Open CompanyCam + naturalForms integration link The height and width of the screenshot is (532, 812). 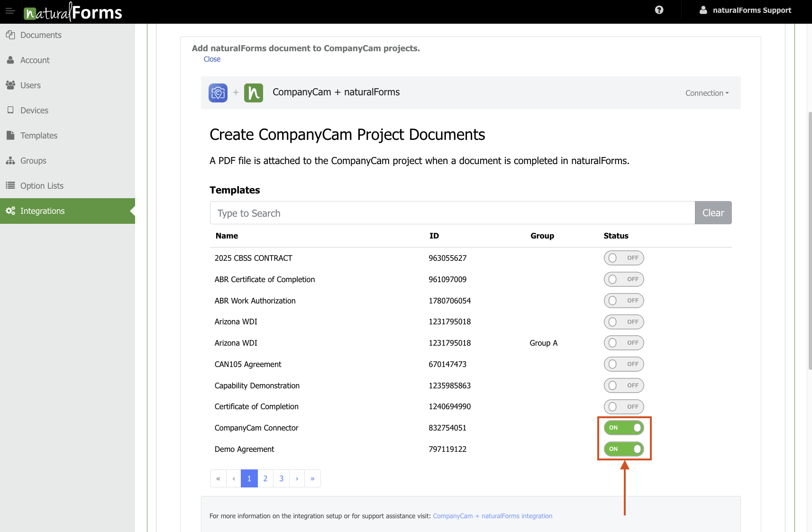point(493,516)
